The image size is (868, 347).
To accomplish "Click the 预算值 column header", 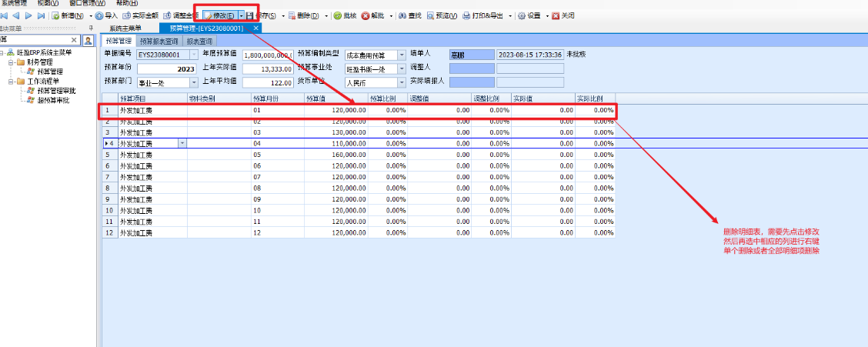I will coord(336,98).
